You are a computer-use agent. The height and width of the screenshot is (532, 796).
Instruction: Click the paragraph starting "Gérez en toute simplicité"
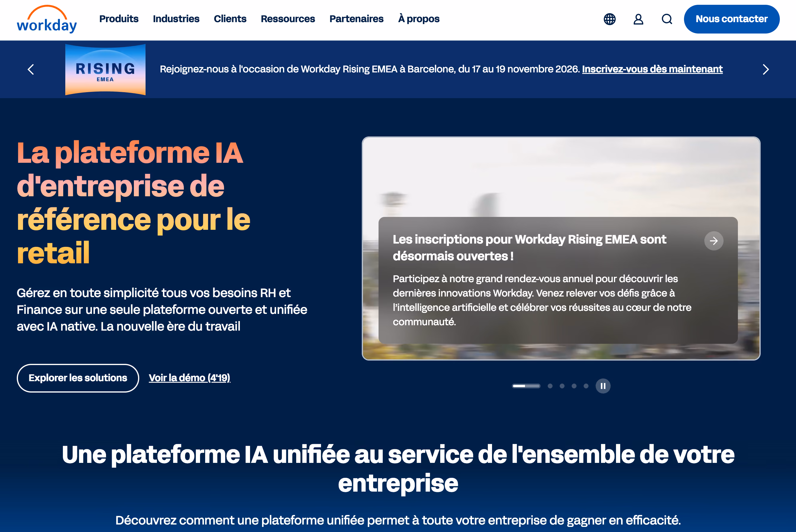(x=162, y=309)
